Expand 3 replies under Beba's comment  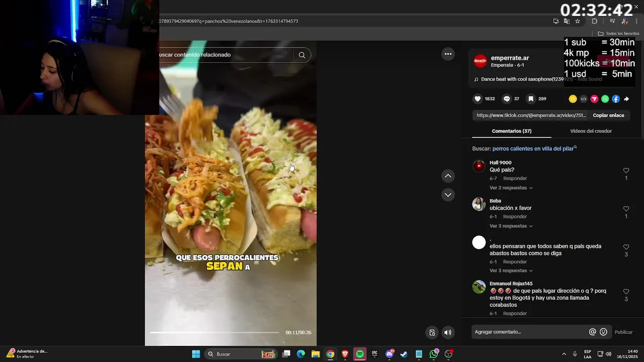tap(511, 226)
